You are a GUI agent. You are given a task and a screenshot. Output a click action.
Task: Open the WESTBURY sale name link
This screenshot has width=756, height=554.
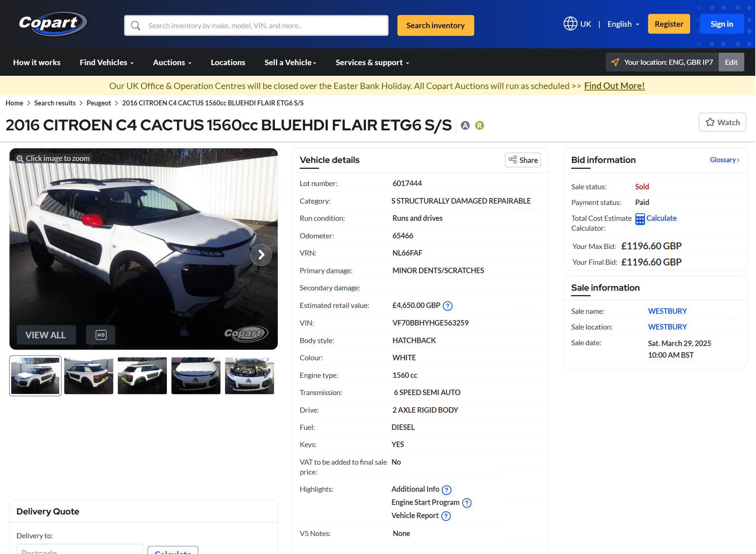click(x=667, y=311)
